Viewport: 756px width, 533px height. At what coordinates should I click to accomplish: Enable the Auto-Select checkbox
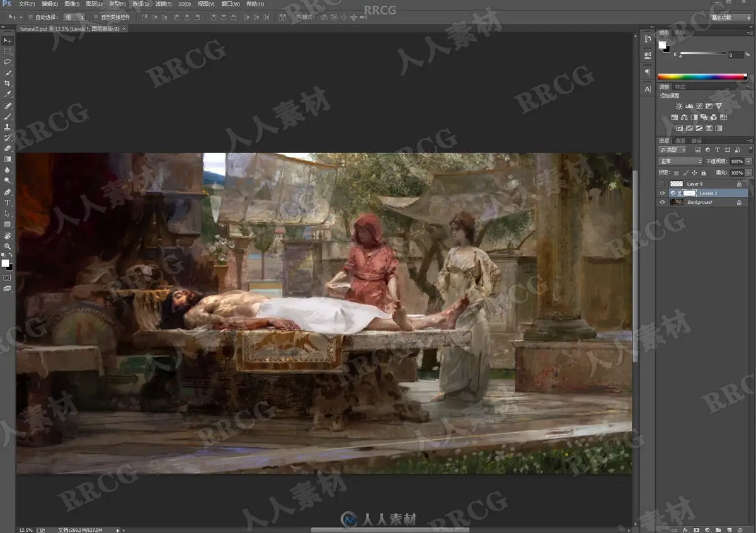coord(31,17)
